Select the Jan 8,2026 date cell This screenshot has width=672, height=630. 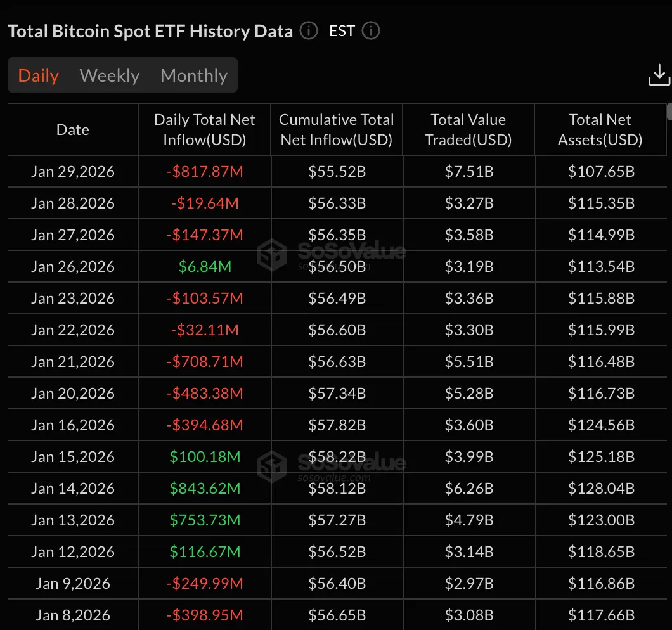tap(73, 615)
